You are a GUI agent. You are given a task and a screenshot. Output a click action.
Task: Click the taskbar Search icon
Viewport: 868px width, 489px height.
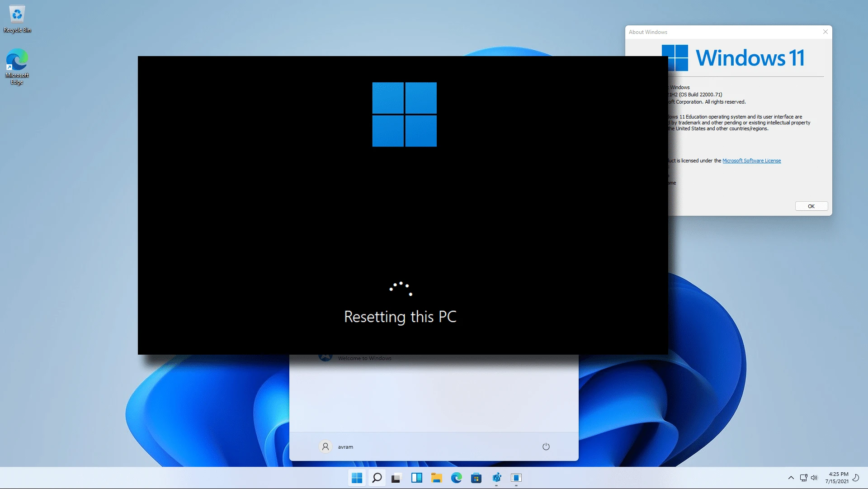click(377, 478)
